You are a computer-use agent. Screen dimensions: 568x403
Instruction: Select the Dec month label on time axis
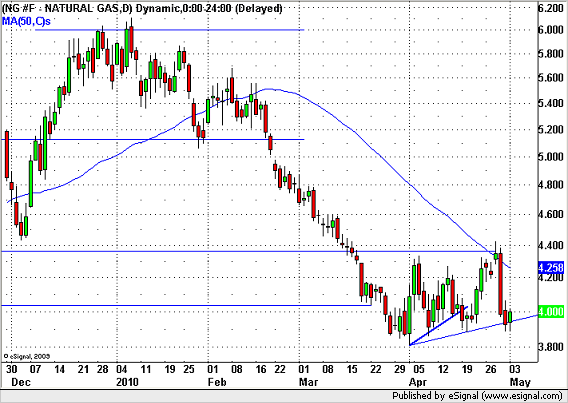[21, 382]
